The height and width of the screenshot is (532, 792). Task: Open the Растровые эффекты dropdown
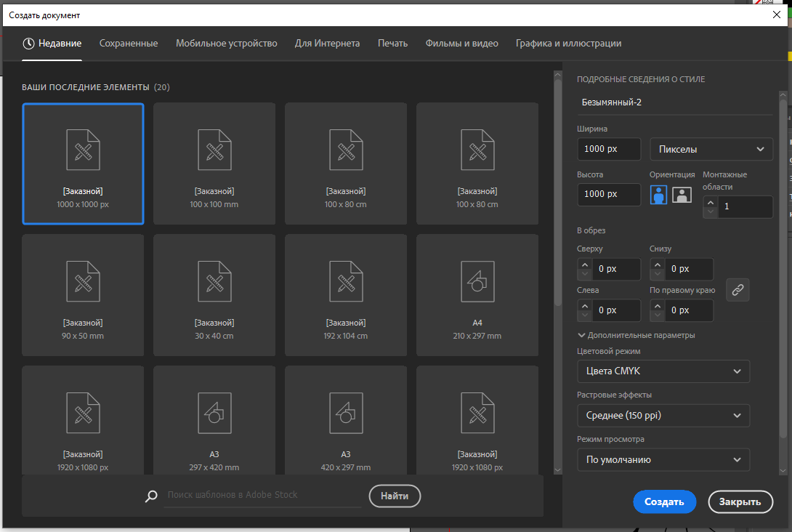pos(663,415)
